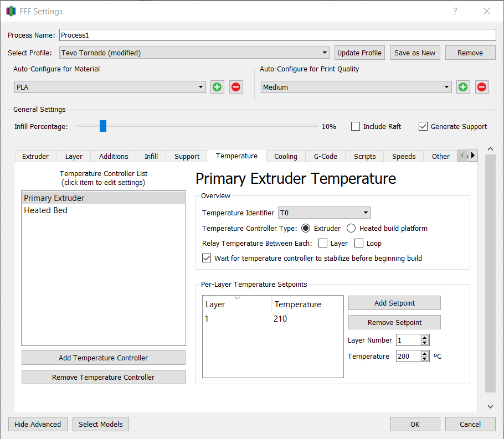This screenshot has height=439, width=504.
Task: Switch to the Layer tab
Action: pyautogui.click(x=74, y=157)
